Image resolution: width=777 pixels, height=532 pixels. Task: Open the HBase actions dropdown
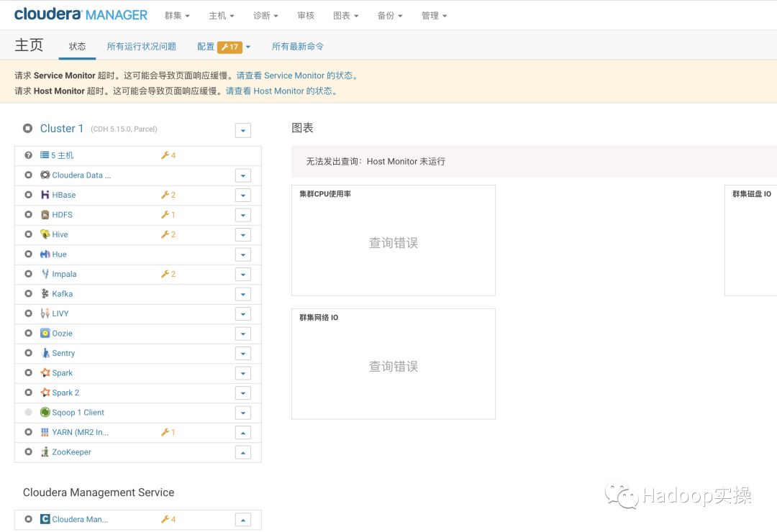[243, 195]
